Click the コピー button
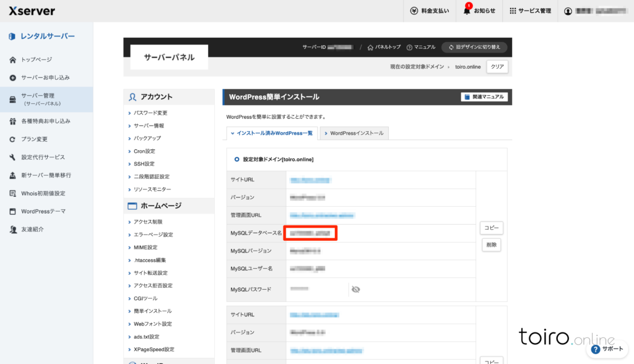The image size is (634, 364). 491,228
